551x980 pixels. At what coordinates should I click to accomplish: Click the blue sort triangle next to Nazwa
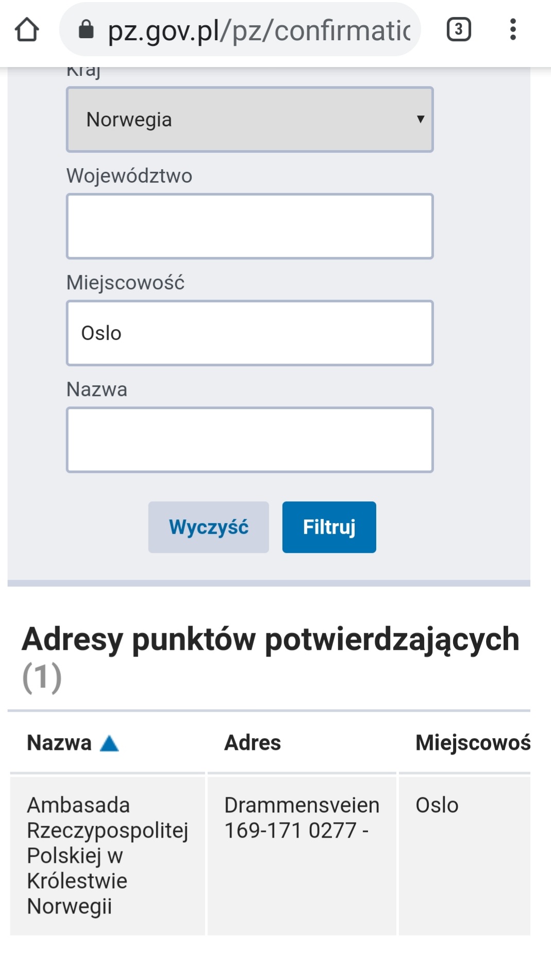click(109, 743)
